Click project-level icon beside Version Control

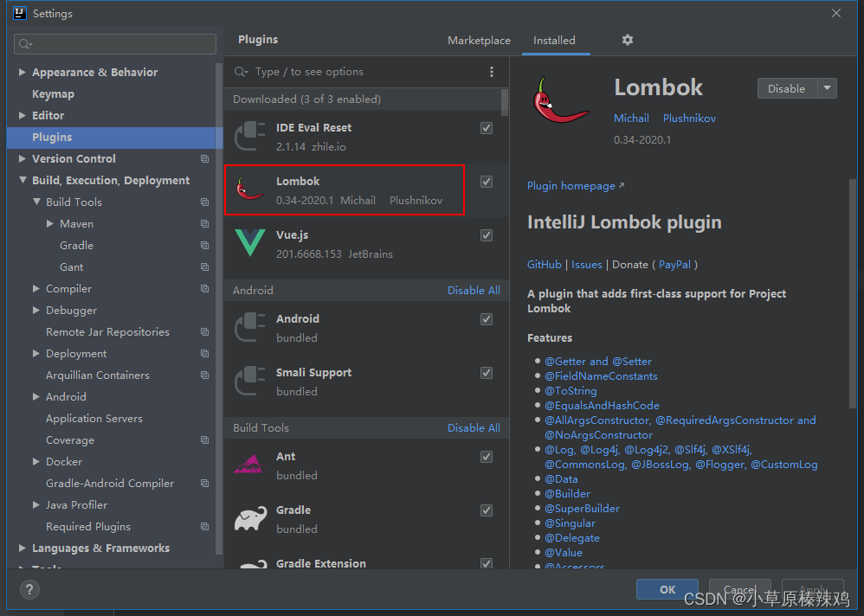(x=204, y=158)
